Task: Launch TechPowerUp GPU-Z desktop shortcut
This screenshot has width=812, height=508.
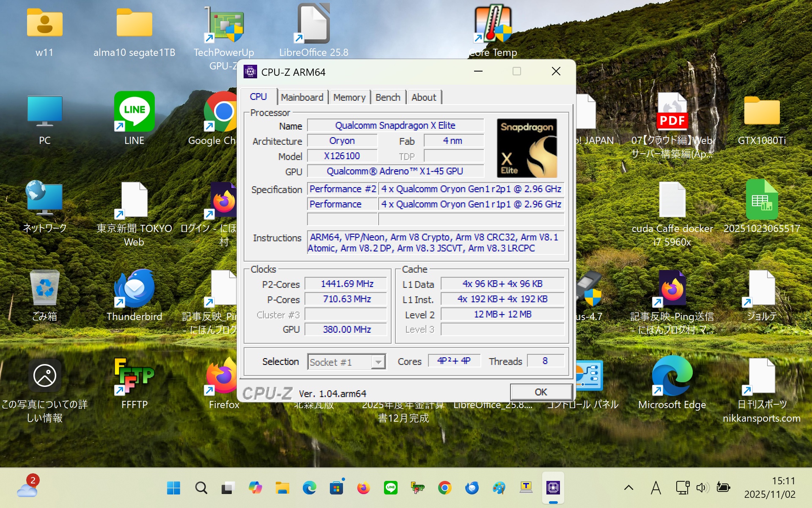Action: point(224,38)
